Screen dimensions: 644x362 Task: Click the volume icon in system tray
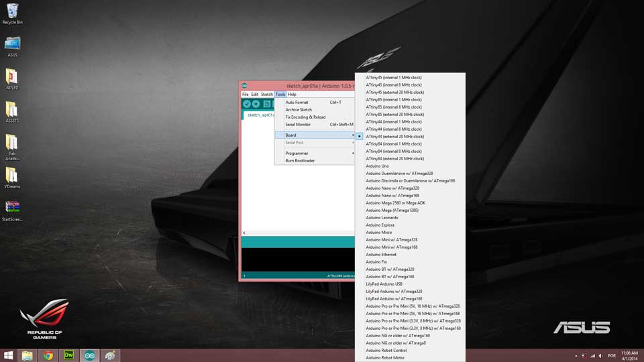tap(600, 356)
